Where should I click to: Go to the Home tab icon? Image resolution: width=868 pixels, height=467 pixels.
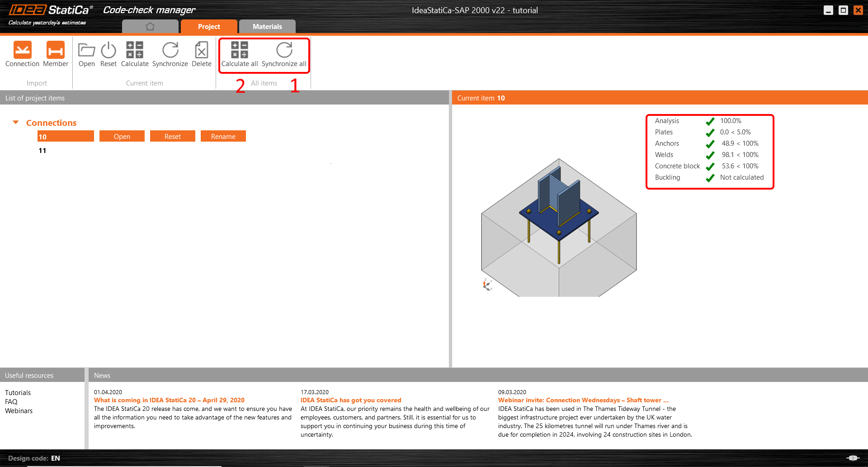(150, 27)
